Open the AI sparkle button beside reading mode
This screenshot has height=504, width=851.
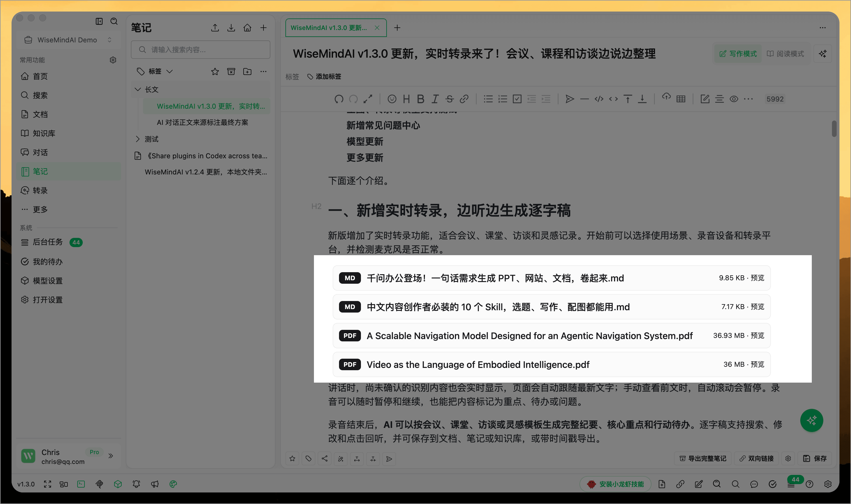click(822, 54)
